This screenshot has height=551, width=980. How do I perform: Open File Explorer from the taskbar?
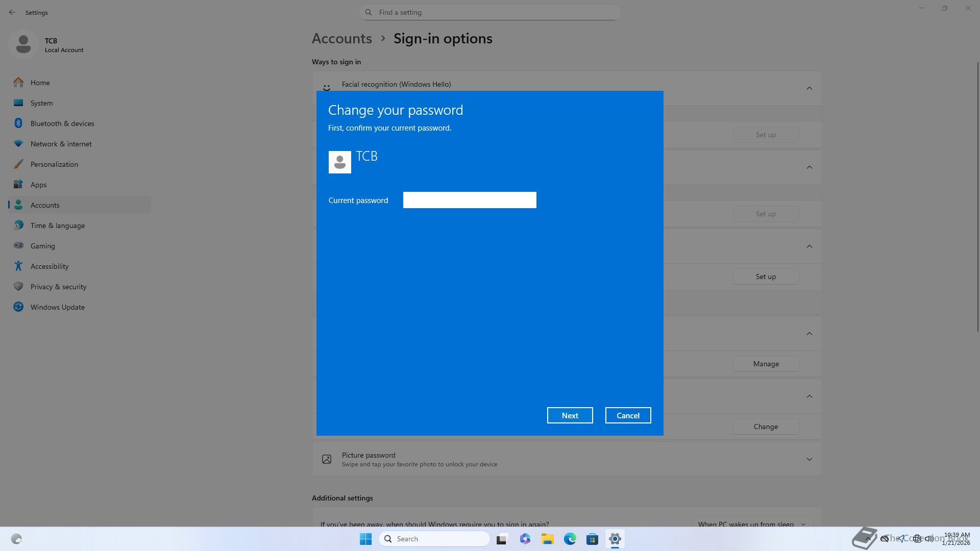(547, 539)
